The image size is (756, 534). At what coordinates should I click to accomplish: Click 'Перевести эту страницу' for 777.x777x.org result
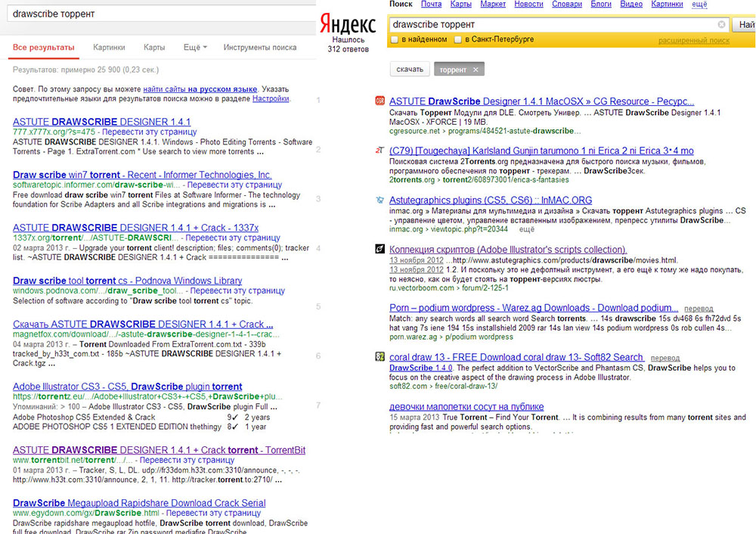click(150, 132)
